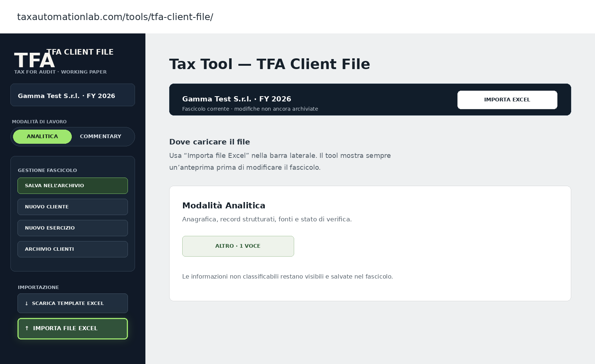This screenshot has height=364, width=595.
Task: Click the white IMPORTA EXCEL banner button
Action: (507, 100)
